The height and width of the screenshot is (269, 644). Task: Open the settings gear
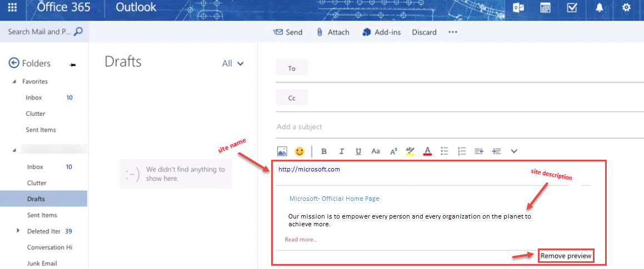click(626, 7)
